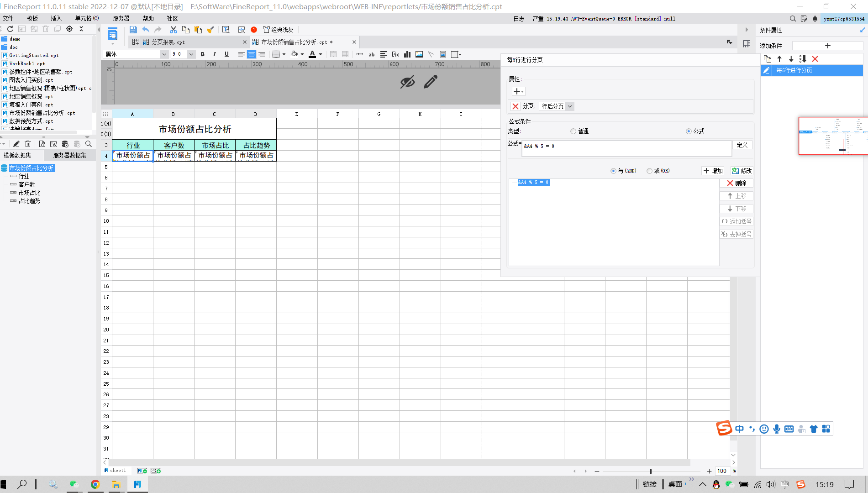Click the zoom slider handle at bottom
Viewport: 868px width, 493px height.
click(x=651, y=471)
